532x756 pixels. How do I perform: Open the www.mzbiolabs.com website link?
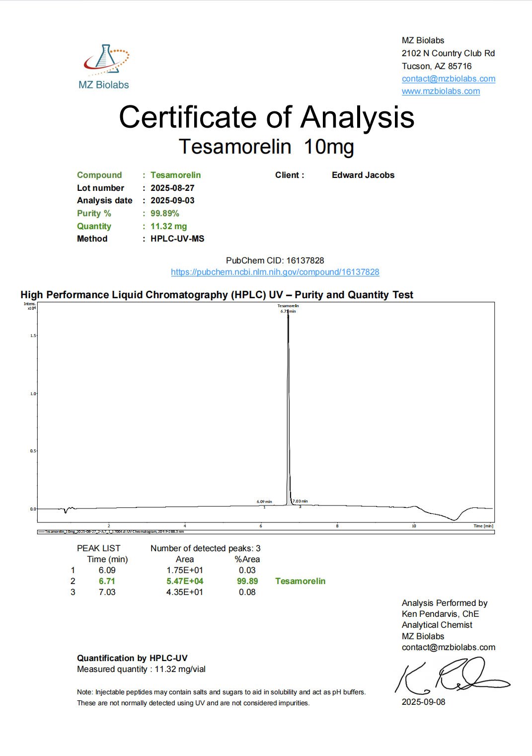click(441, 91)
